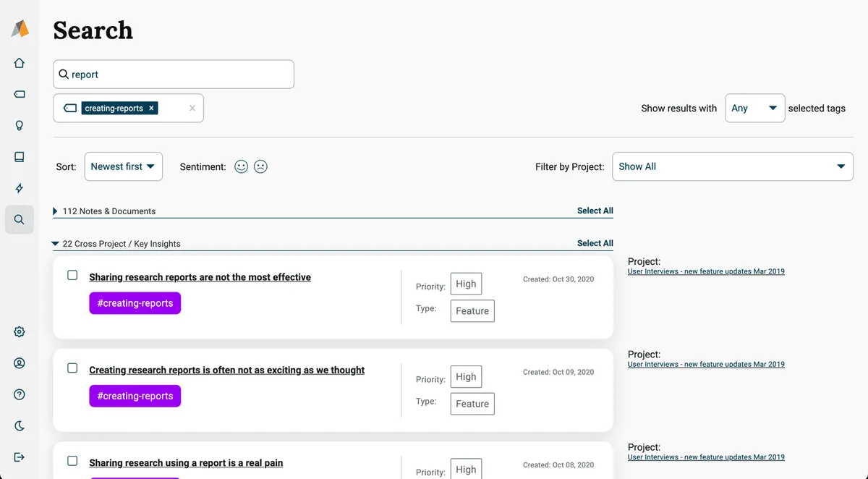Click Select All for Cross Project / Key Insights
The image size is (868, 479).
[x=595, y=243]
